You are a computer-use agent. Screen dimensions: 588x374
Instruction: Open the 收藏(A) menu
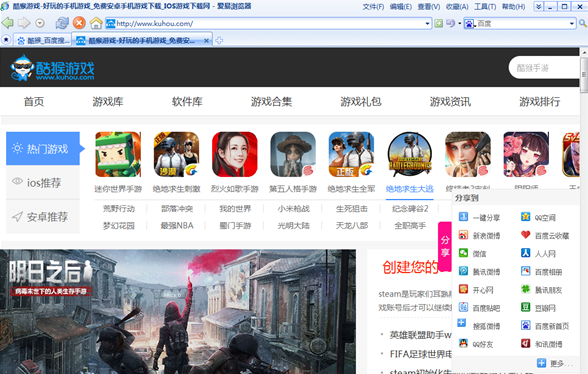coord(457,7)
